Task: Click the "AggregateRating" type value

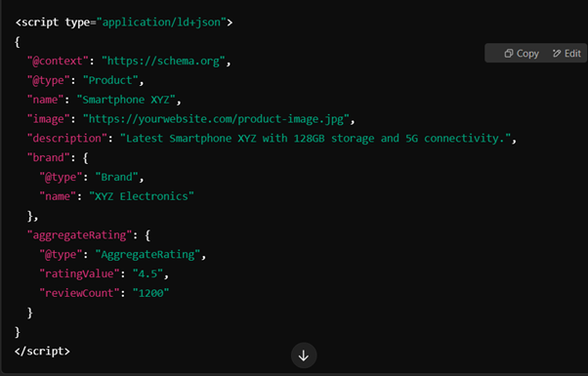Action: click(147, 255)
